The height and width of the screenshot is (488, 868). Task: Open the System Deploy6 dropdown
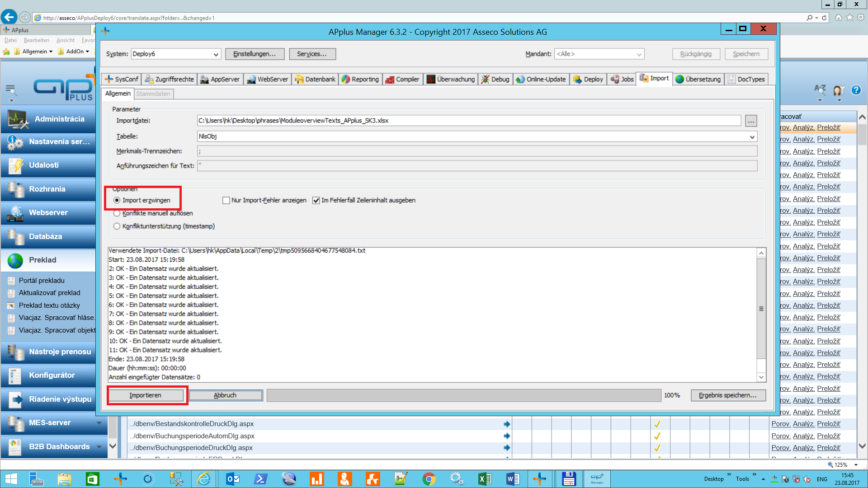(216, 54)
